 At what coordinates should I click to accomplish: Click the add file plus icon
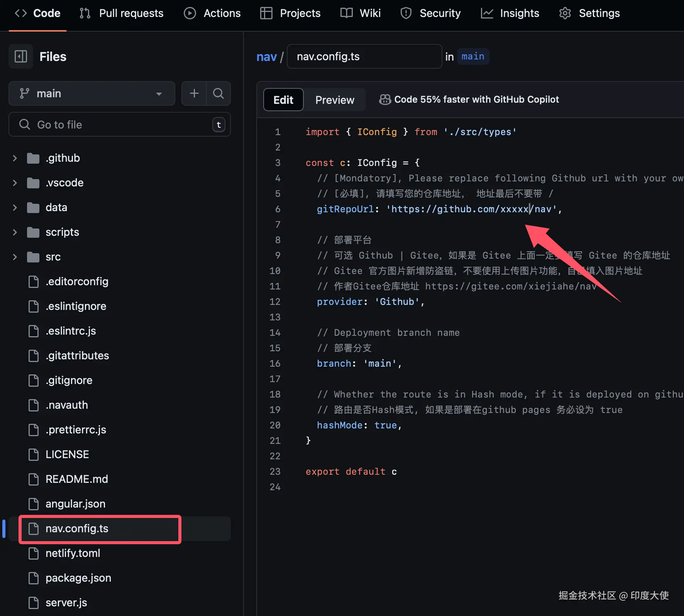[194, 93]
